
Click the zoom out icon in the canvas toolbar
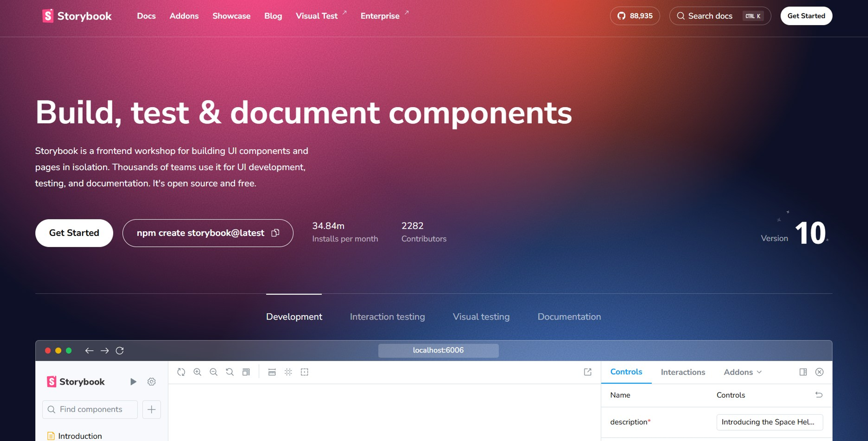213,372
